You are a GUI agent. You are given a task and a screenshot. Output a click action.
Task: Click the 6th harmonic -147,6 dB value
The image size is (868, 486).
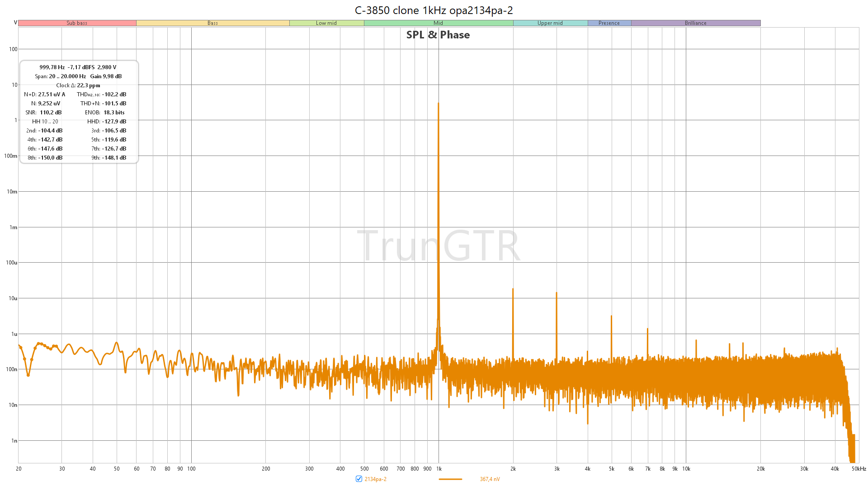click(51, 149)
